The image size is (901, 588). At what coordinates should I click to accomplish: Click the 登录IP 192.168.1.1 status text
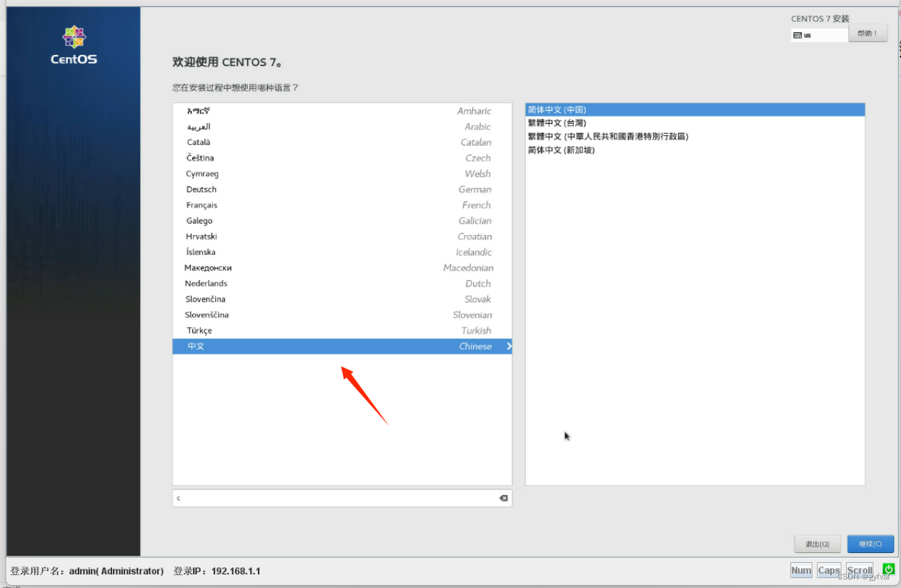216,572
